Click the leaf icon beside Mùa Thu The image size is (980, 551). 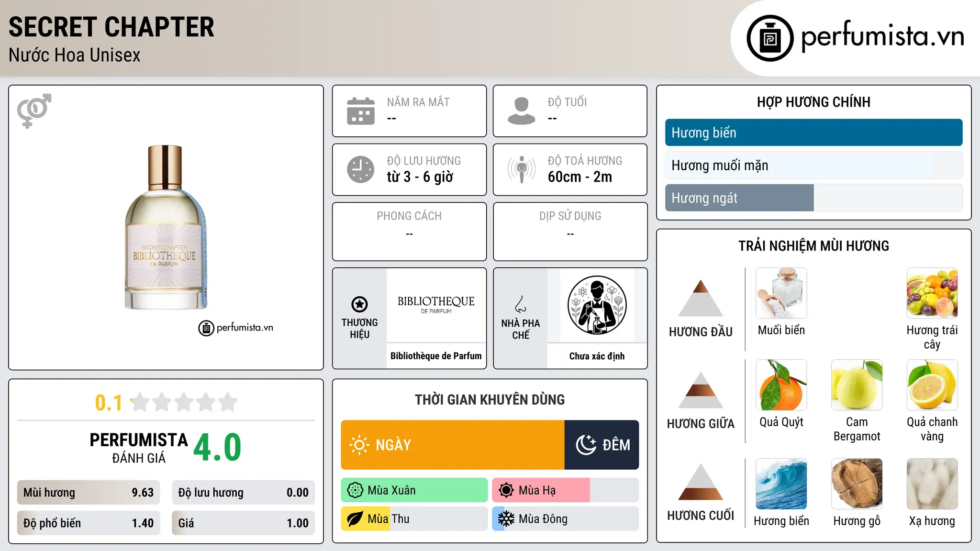click(355, 519)
